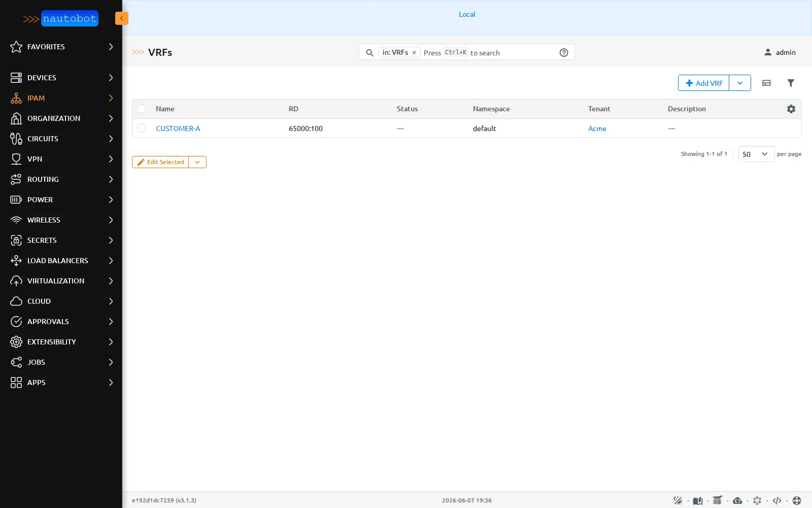Expand the Apps menu chevron
Image resolution: width=812 pixels, height=508 pixels.
coord(111,383)
